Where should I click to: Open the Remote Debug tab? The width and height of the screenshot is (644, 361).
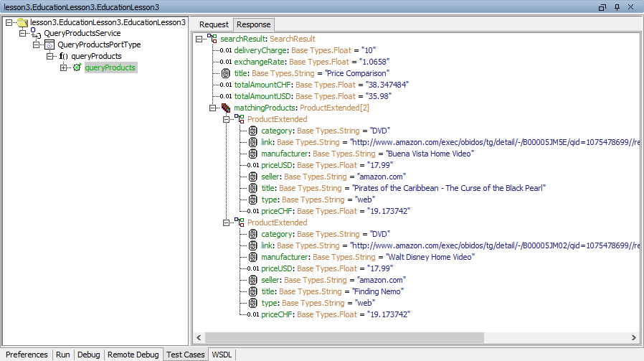coord(133,355)
